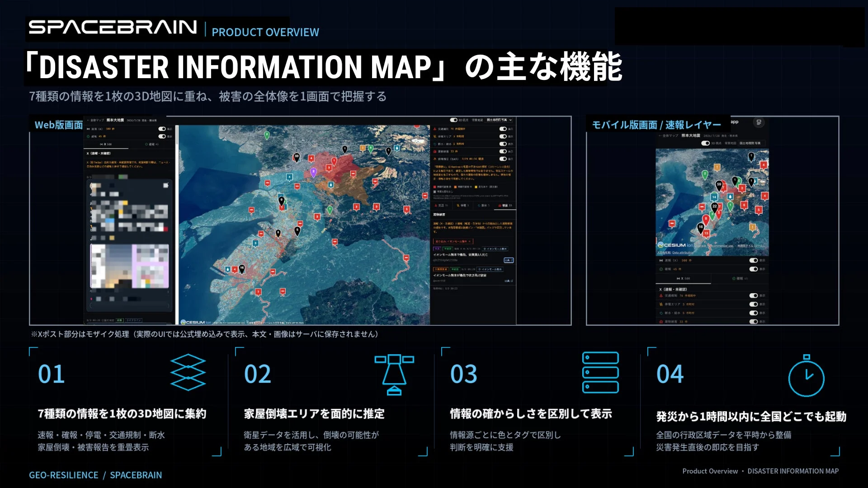Click the server stack icon in feature 03
Screen dimensions: 868x488
pyautogui.click(x=600, y=372)
